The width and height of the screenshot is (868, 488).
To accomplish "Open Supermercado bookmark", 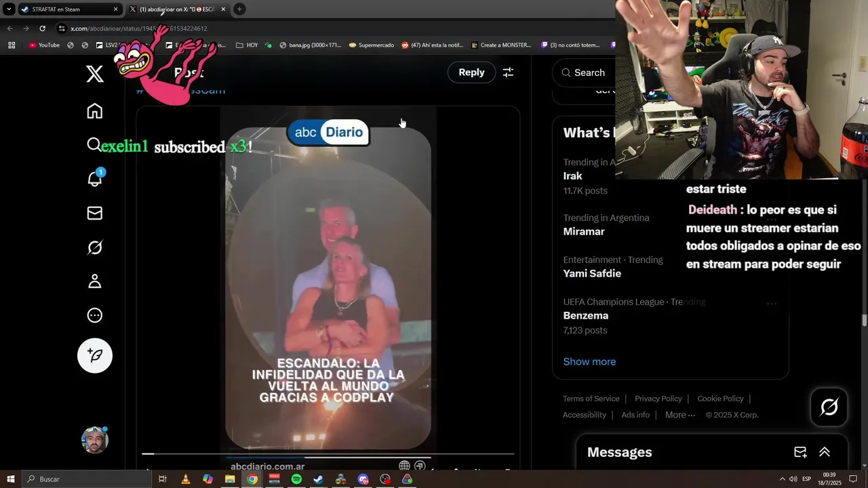I will pyautogui.click(x=371, y=45).
